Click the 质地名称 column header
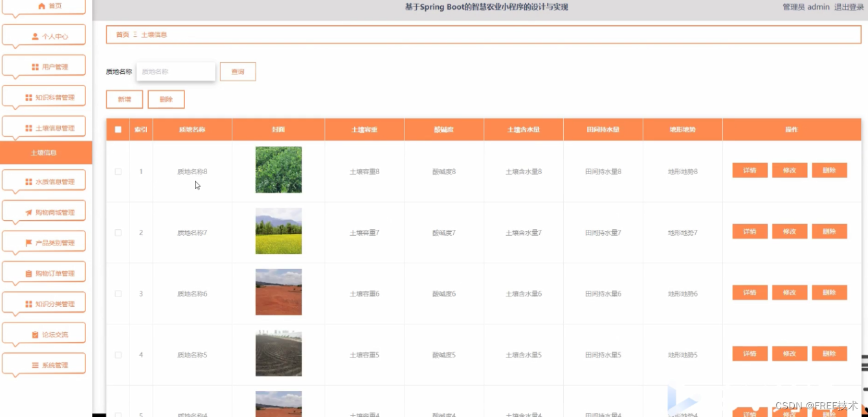The width and height of the screenshot is (868, 417). (x=192, y=130)
